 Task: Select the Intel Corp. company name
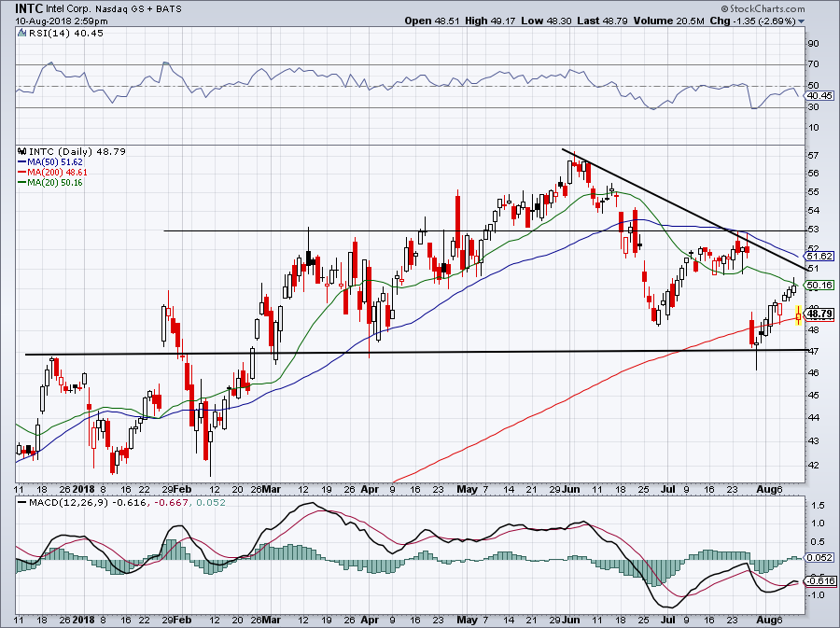coord(68,9)
